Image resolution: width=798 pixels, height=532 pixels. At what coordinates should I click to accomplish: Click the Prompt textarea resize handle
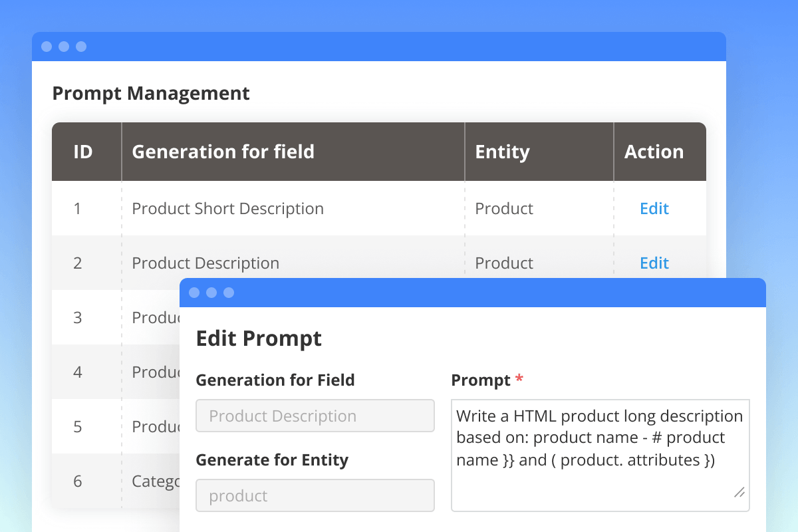tap(739, 493)
